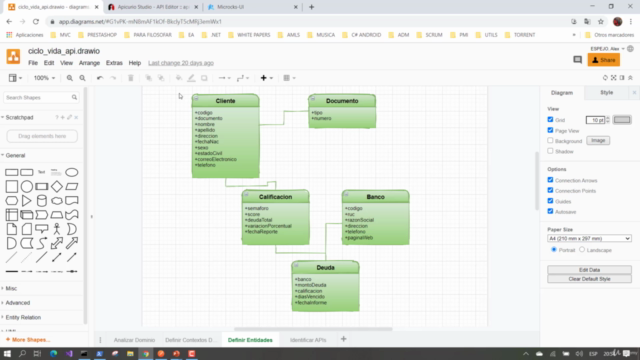Open Chrome in the Windows taskbar
This screenshot has width=640, height=360.
(146, 353)
